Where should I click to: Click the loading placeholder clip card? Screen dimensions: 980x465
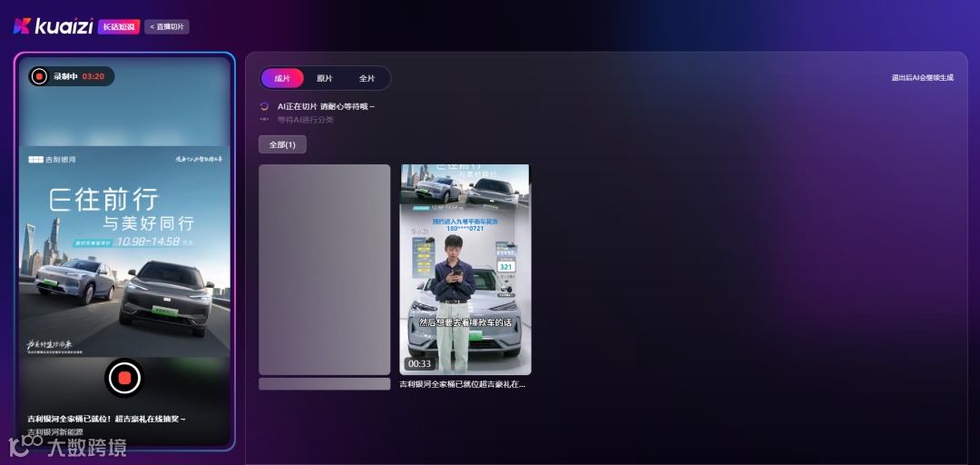click(x=324, y=270)
